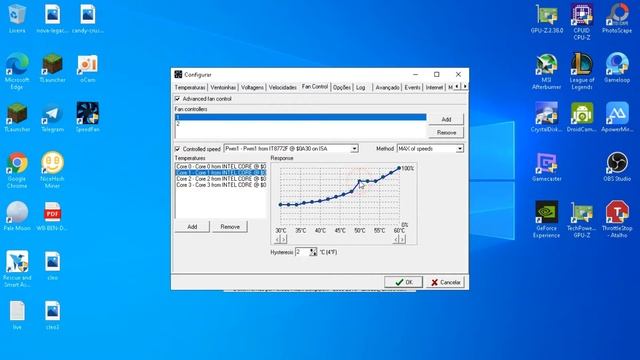Viewport: 640px width, 360px height.
Task: Select Core 0 in the Temperatures list
Action: point(221,167)
